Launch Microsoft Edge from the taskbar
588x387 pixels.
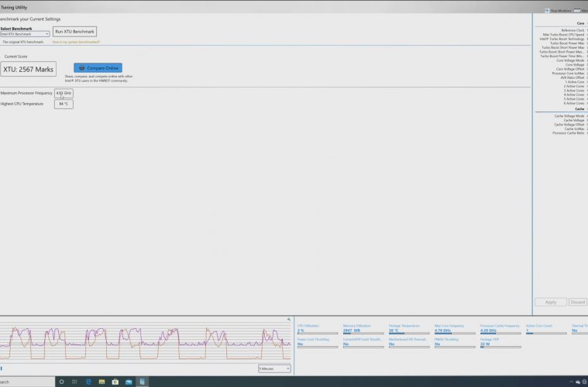[x=88, y=382]
